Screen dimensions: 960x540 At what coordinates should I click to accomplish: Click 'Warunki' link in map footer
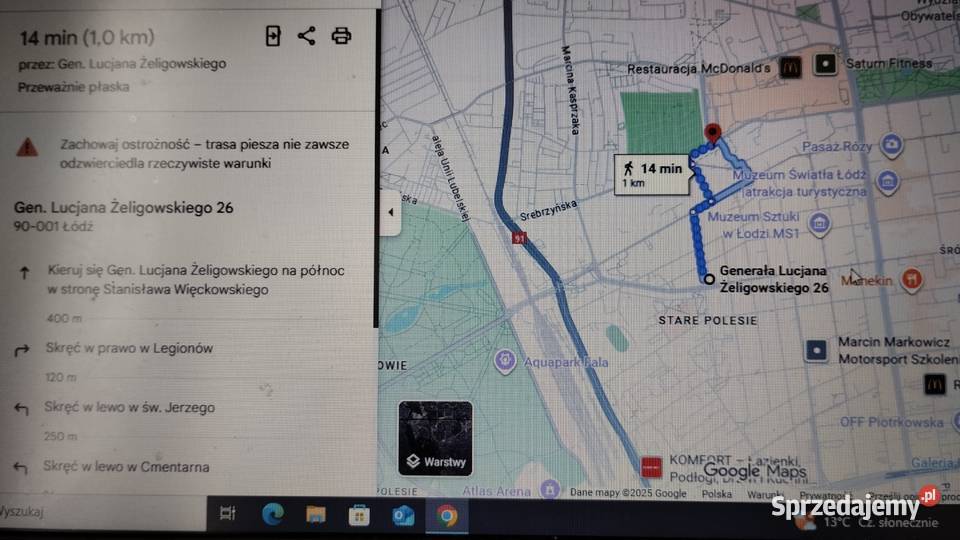click(x=765, y=494)
